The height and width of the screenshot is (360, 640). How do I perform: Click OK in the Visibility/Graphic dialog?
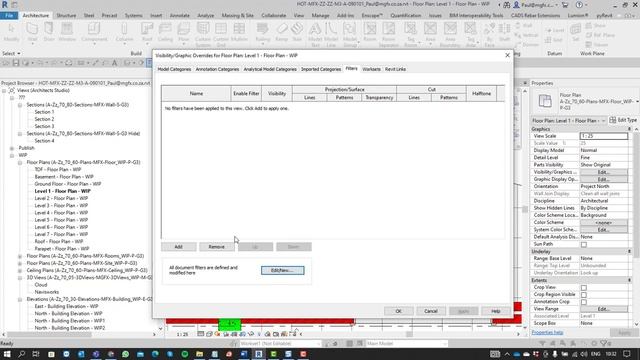pyautogui.click(x=398, y=311)
